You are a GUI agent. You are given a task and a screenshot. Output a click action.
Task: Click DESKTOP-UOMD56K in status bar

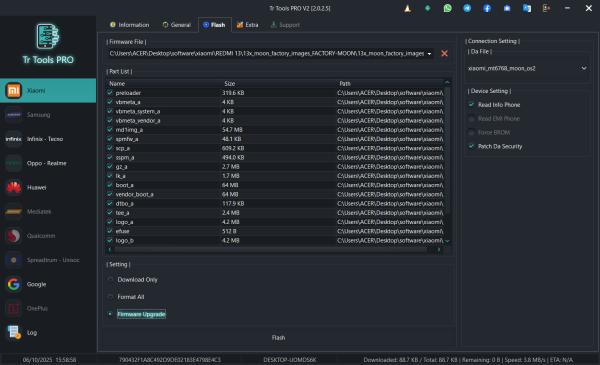point(290,360)
